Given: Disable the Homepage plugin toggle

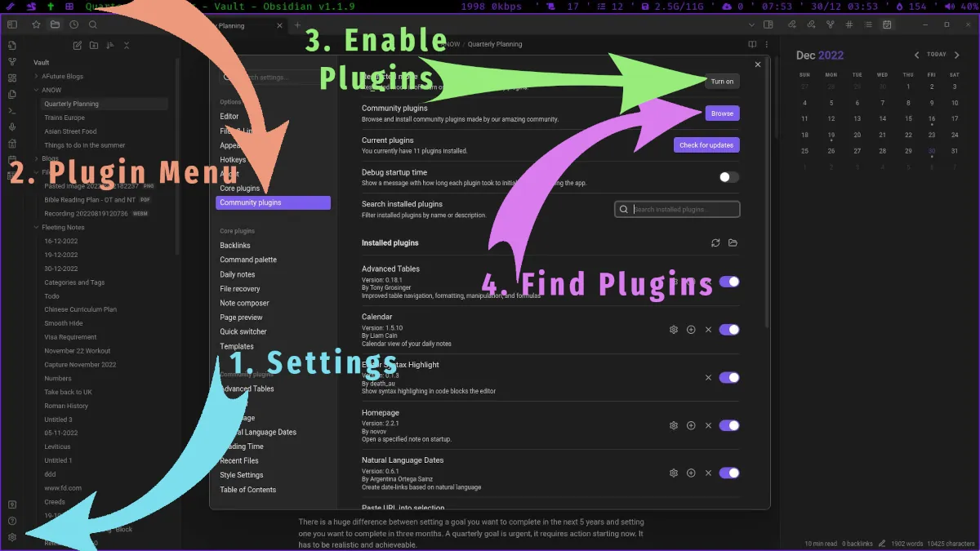Looking at the screenshot, I should (x=729, y=425).
